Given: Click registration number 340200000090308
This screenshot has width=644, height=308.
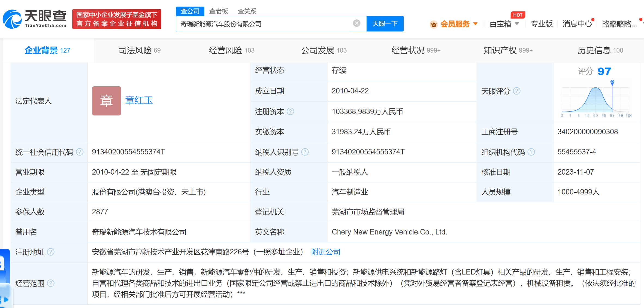Looking at the screenshot, I should pyautogui.click(x=588, y=132).
